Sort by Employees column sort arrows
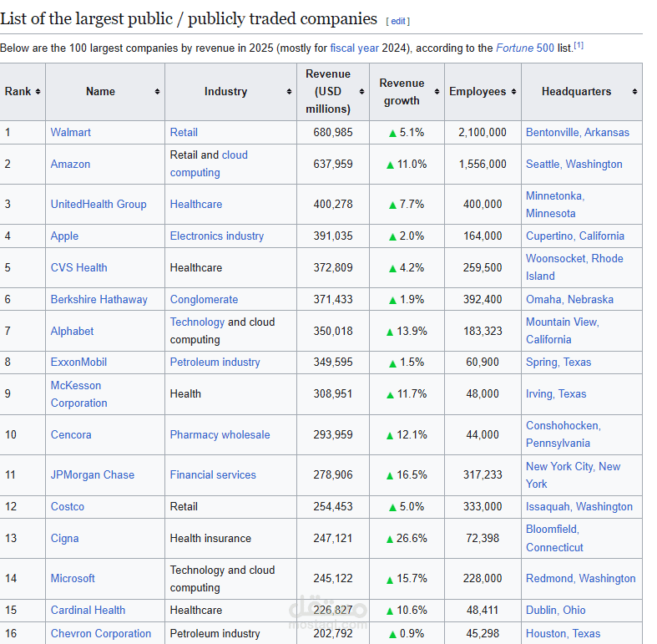657x644 pixels. (513, 91)
